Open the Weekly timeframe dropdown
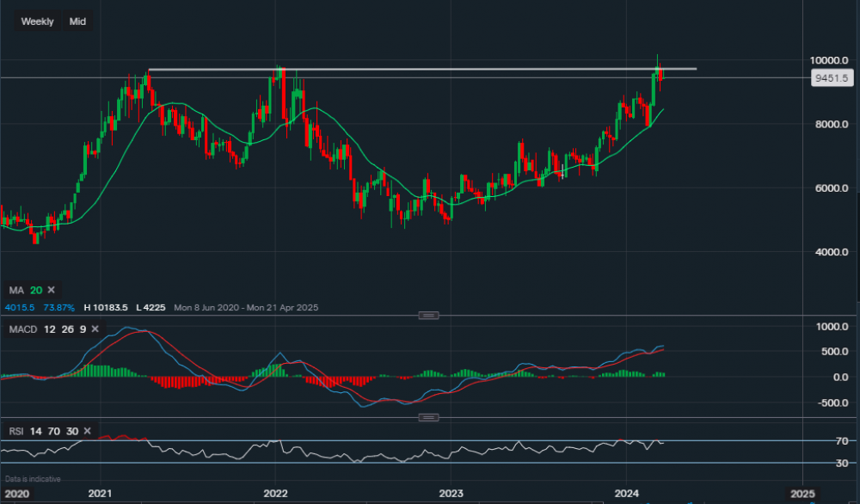Screen dimensions: 860x504 coord(37,22)
